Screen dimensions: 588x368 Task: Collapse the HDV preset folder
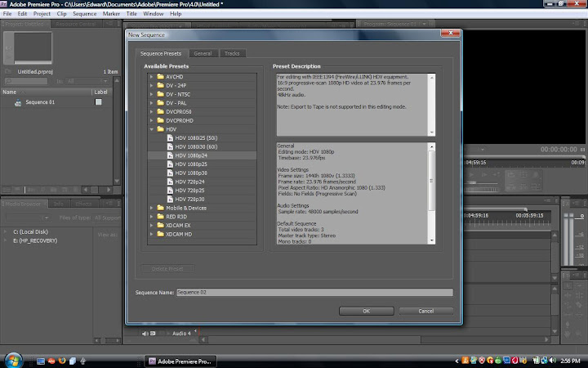pyautogui.click(x=152, y=129)
